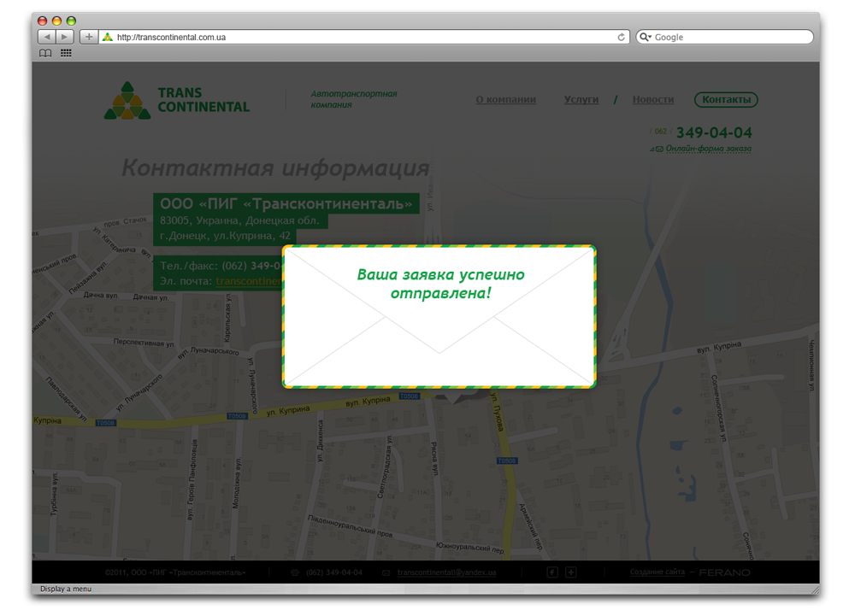The image size is (855, 616).
Task: Click the Ваша заявка успешно отправлена message
Action: pyautogui.click(x=440, y=284)
